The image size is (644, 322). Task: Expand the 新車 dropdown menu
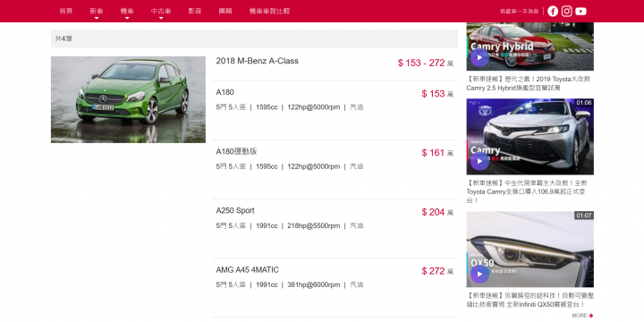[x=96, y=12]
